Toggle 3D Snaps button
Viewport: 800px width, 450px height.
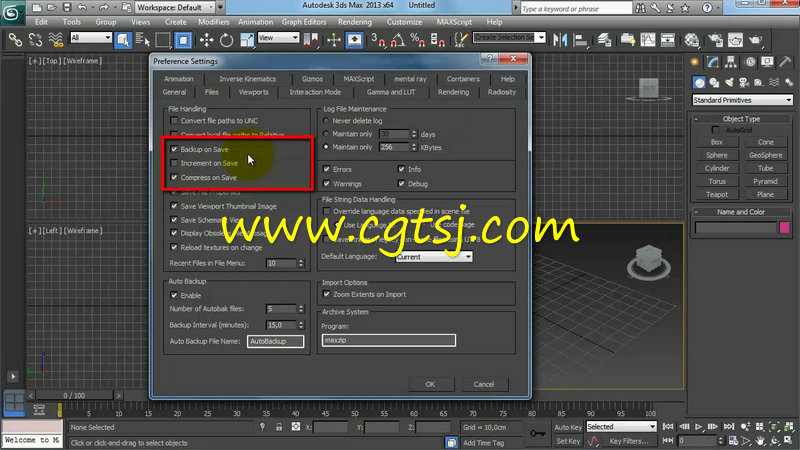pos(378,39)
